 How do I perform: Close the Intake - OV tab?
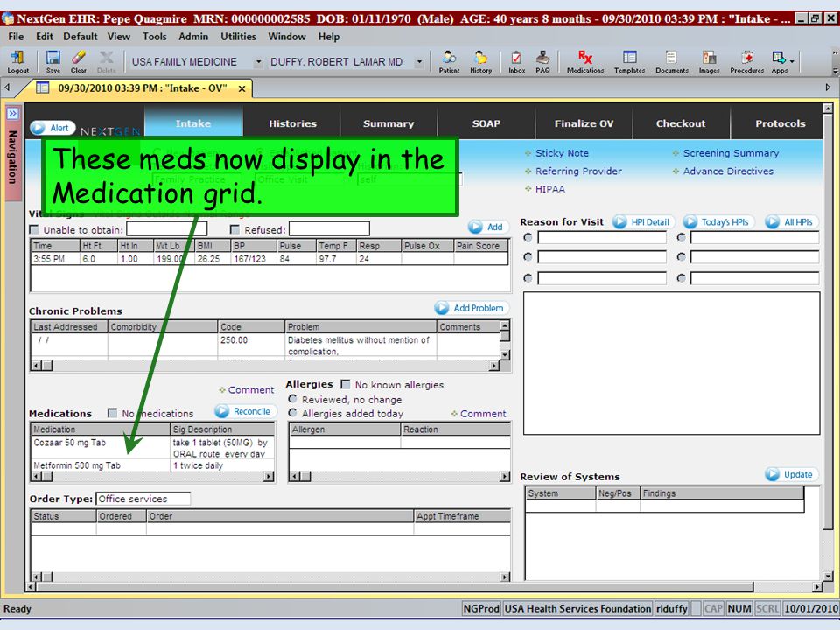click(x=241, y=88)
